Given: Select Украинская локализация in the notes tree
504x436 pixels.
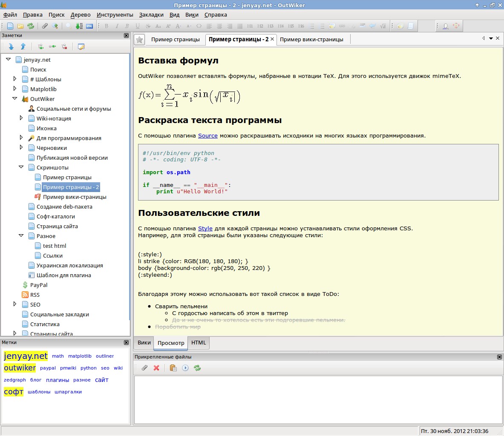Looking at the screenshot, I should [x=69, y=265].
